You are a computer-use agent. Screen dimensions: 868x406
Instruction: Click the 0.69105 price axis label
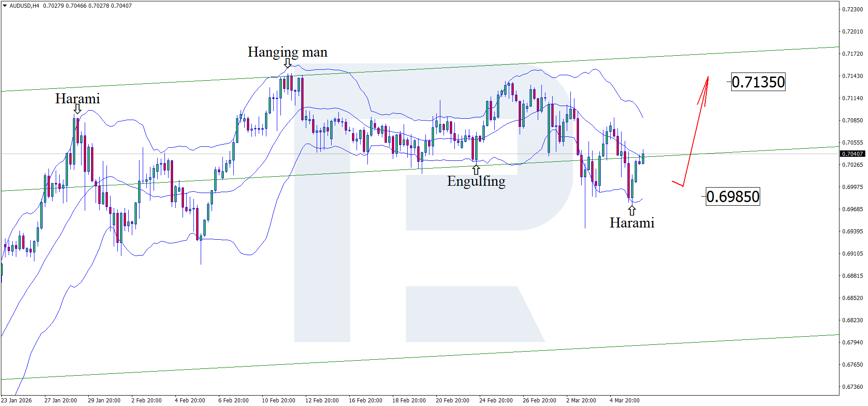point(852,254)
